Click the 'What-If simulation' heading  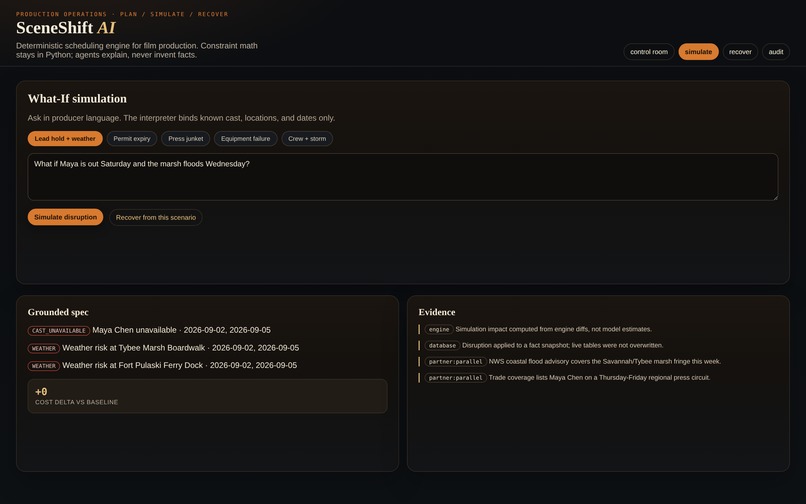point(77,99)
